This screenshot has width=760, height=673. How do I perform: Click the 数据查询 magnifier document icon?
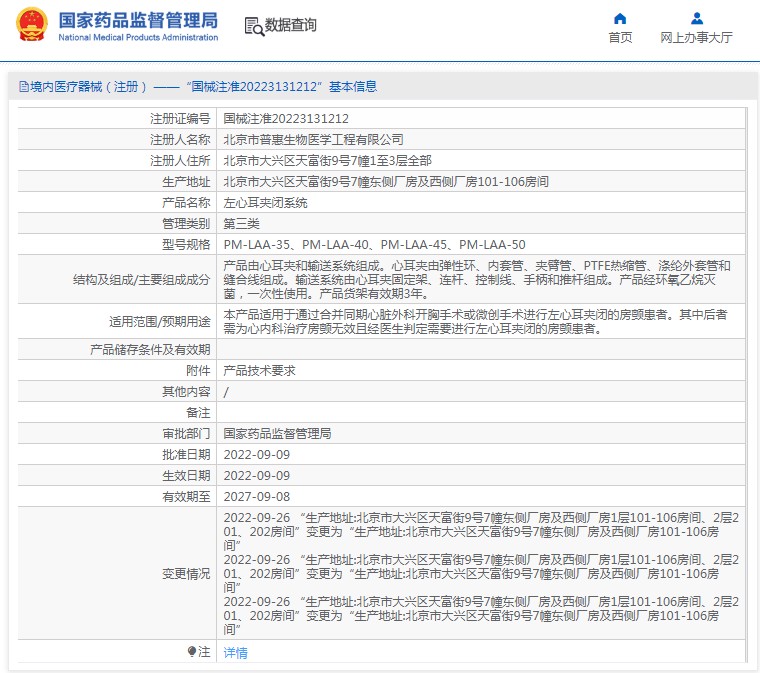(x=253, y=27)
